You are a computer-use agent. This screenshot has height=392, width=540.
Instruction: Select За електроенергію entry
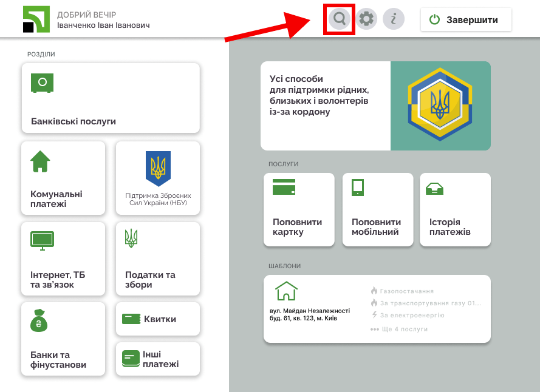coord(412,316)
